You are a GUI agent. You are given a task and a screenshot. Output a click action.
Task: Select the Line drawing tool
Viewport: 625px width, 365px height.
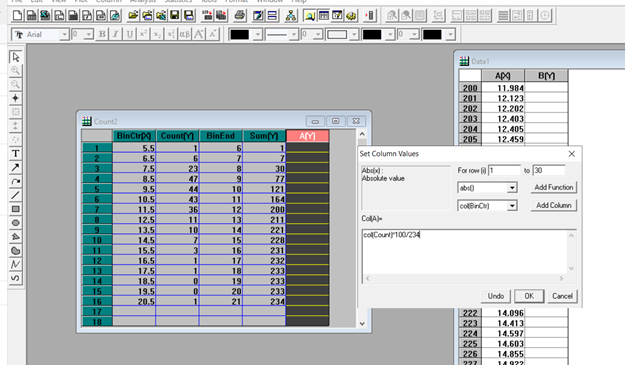tap(16, 195)
